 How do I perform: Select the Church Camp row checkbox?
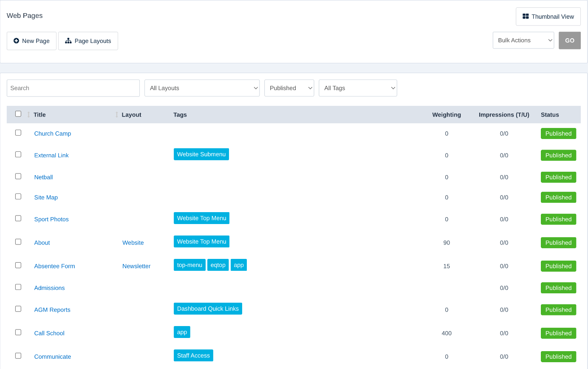[18, 133]
